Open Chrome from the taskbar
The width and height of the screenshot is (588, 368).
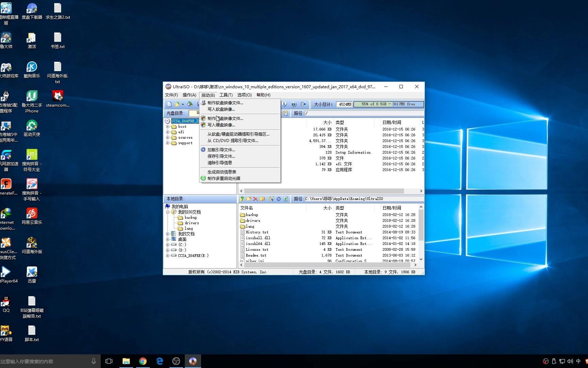click(143, 361)
